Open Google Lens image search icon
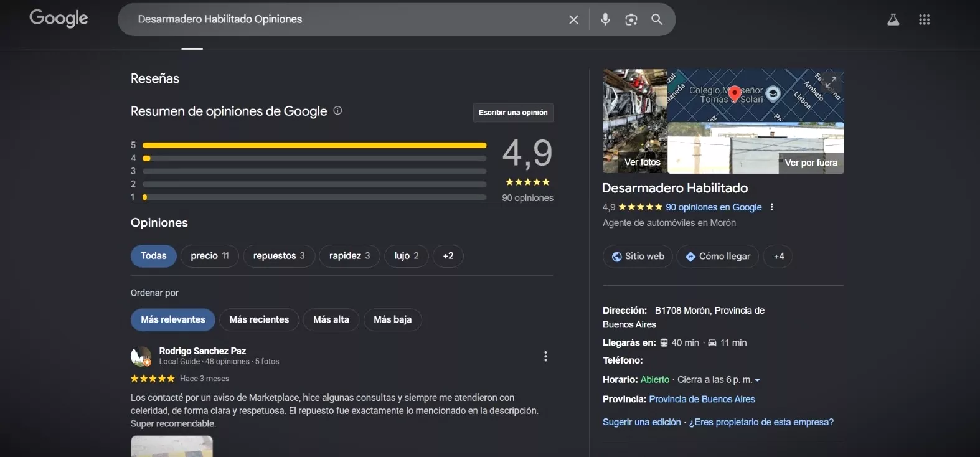 tap(631, 20)
